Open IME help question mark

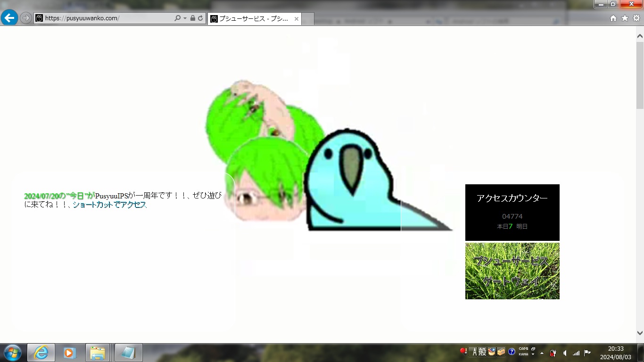click(x=512, y=352)
